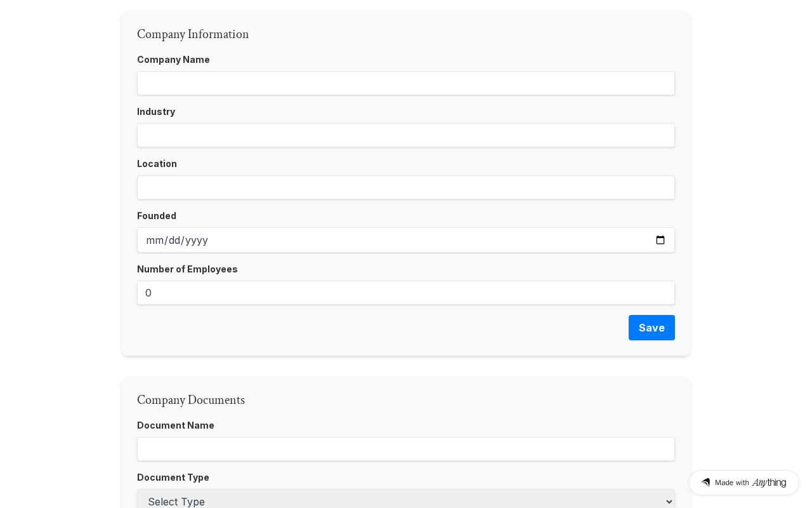Image resolution: width=812 pixels, height=508 pixels.
Task: Select the day segment of Founded date
Action: pyautogui.click(x=174, y=240)
